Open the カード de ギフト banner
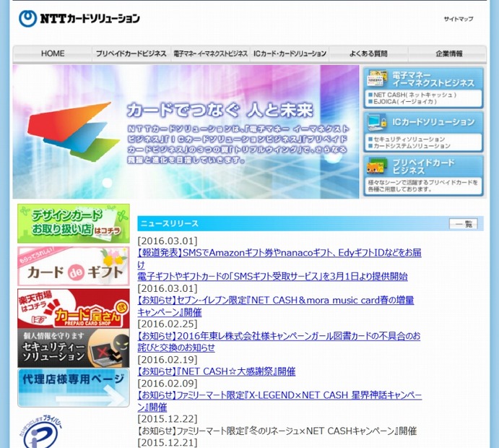This screenshot has height=448, width=499. [x=74, y=266]
